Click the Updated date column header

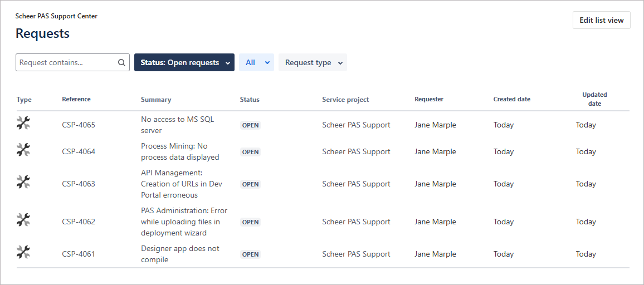(594, 99)
